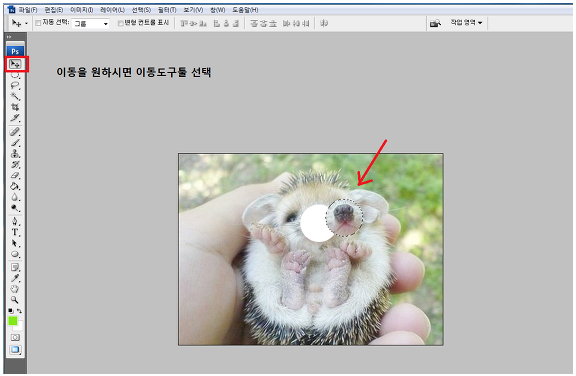Click the Align Top Edges icon

point(184,24)
